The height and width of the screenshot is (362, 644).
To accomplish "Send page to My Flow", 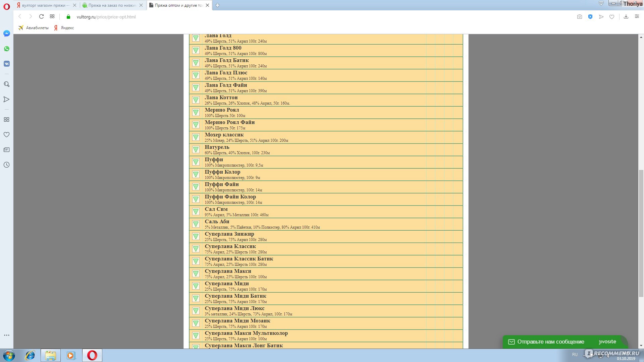I will 601,17.
